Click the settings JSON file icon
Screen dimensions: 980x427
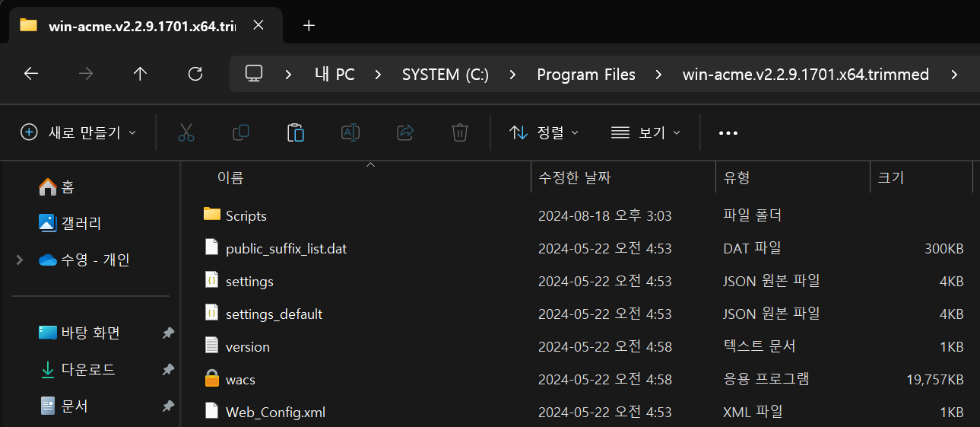(212, 280)
